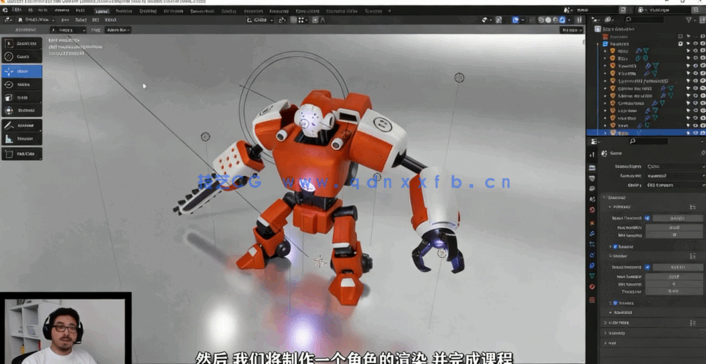Toggle Denoise checkbox in Viewport subpanel
The width and height of the screenshot is (706, 364).
tap(615, 247)
